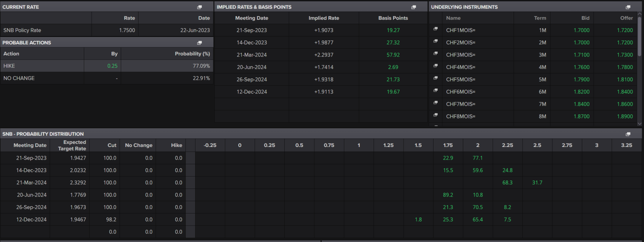Click the Underlying Instruments scrollbar thumb
The image size is (644, 242).
[x=639, y=37]
